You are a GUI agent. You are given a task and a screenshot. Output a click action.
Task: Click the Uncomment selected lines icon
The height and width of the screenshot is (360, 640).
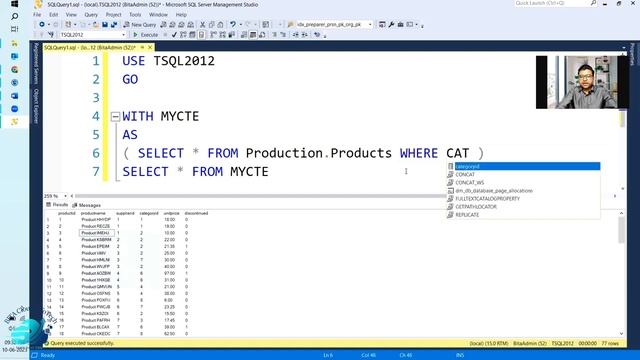click(x=283, y=35)
